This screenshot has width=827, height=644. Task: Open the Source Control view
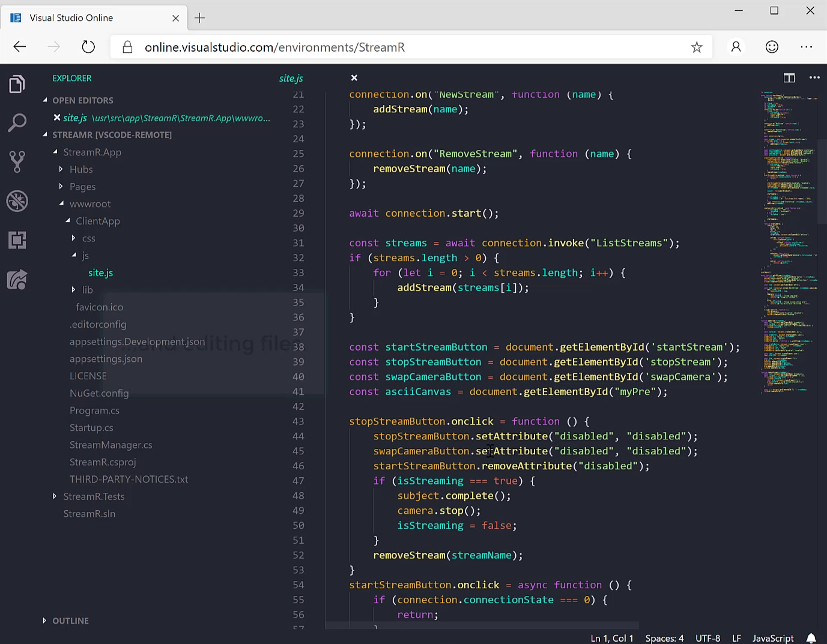(17, 161)
